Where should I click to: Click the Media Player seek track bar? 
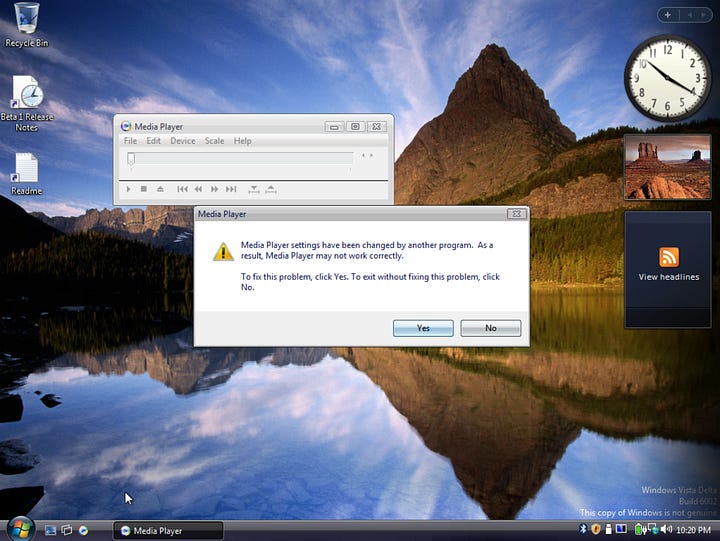pos(240,158)
